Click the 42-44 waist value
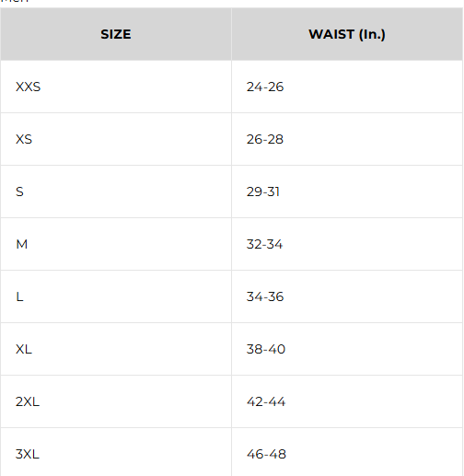 (x=266, y=401)
